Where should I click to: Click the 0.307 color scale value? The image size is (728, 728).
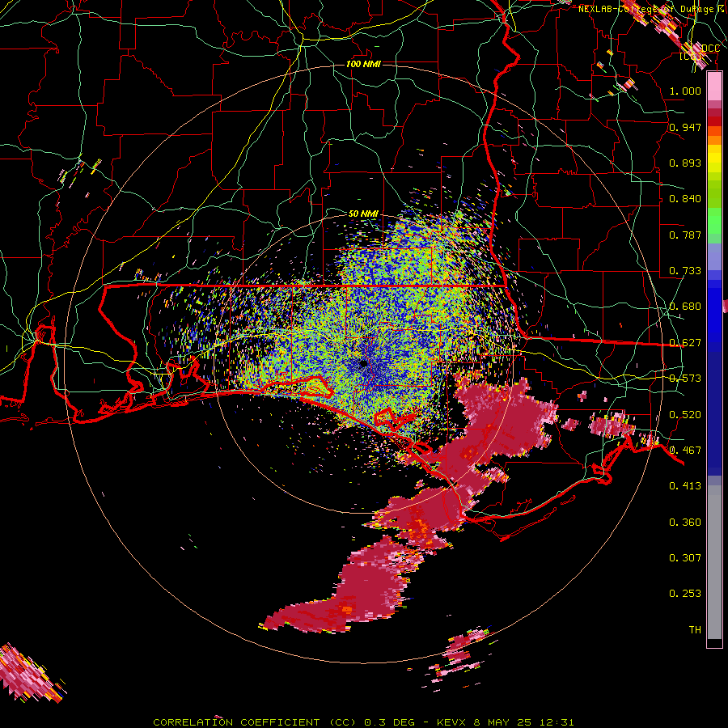coord(685,558)
